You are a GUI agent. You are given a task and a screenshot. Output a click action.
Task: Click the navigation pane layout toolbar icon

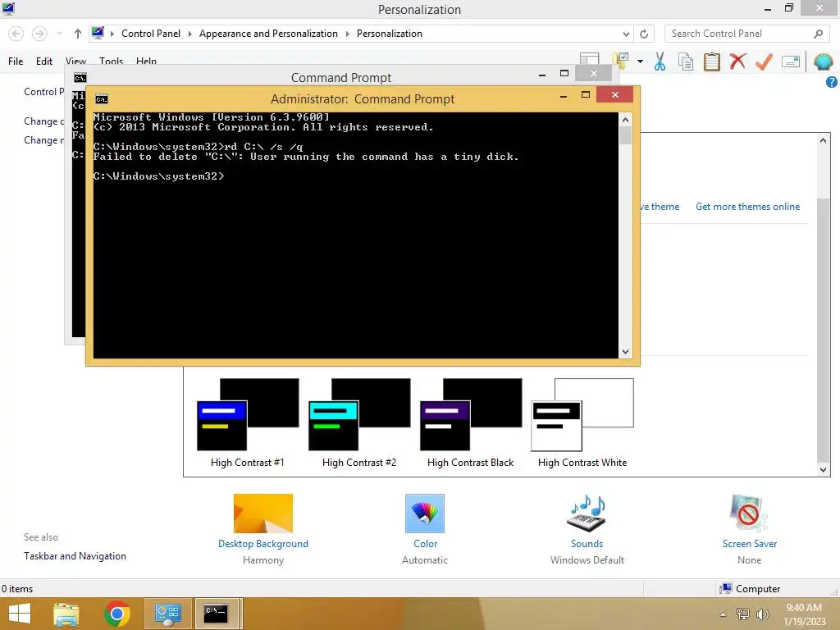pyautogui.click(x=589, y=58)
